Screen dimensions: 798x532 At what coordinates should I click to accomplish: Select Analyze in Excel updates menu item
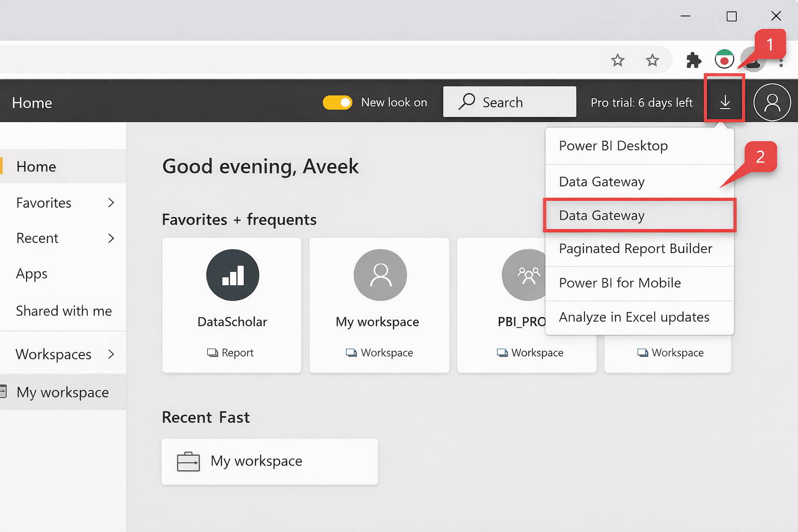[640, 317]
